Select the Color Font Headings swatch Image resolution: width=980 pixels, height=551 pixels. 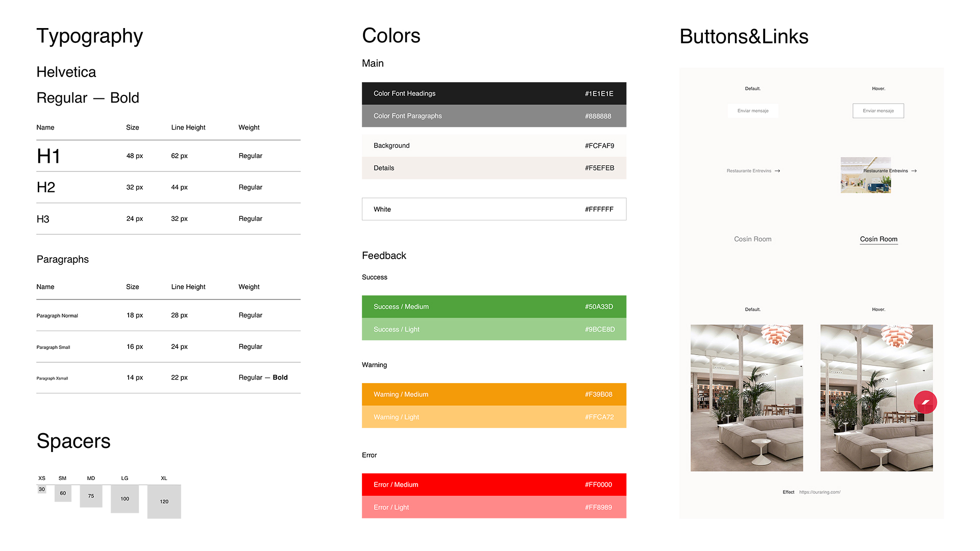click(494, 93)
